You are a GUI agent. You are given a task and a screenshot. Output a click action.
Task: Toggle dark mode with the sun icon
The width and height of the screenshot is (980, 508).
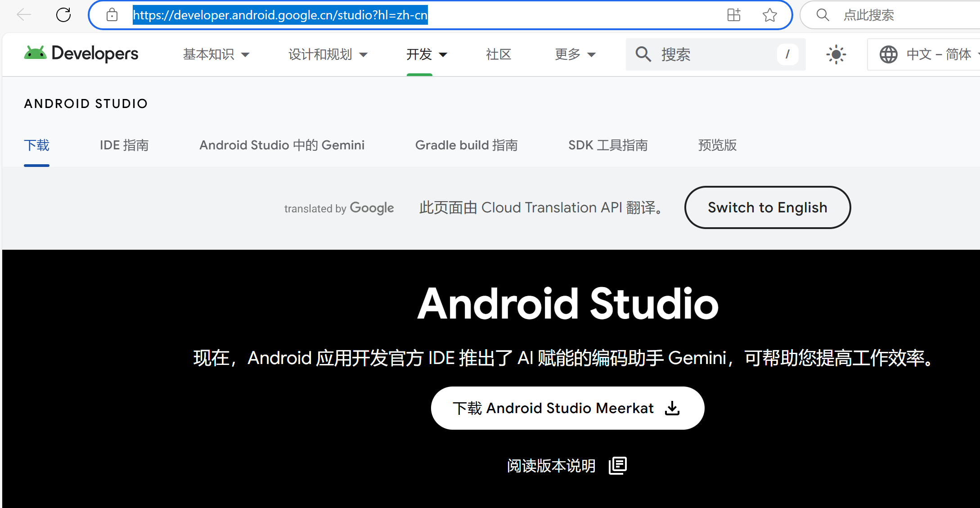(836, 54)
